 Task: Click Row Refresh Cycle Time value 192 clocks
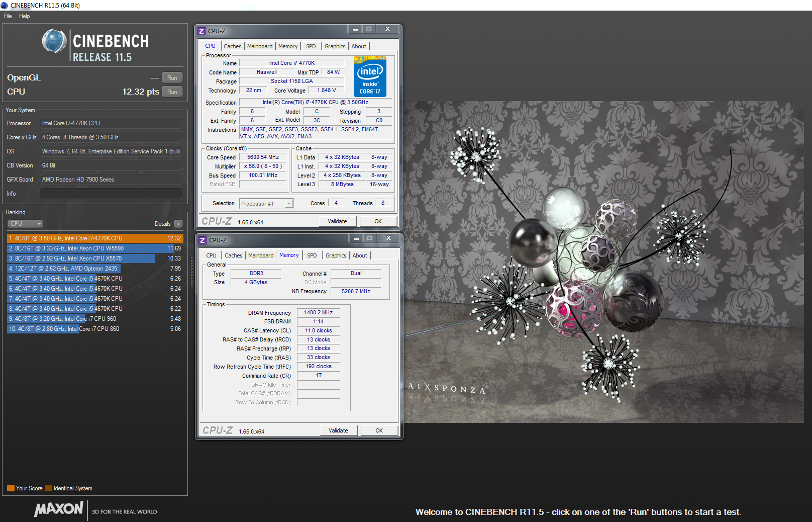click(319, 366)
